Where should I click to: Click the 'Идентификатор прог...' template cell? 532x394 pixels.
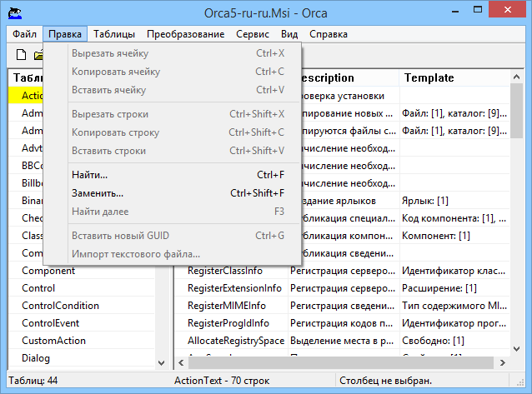pyautogui.click(x=454, y=323)
